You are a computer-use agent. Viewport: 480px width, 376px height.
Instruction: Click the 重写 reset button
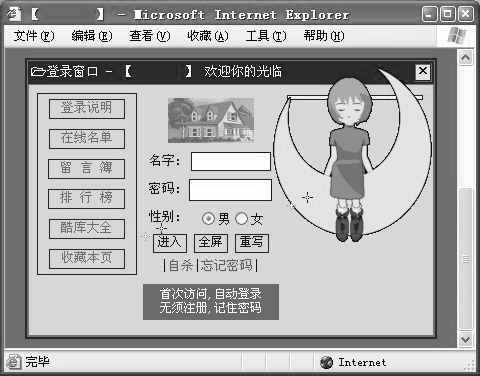[252, 243]
